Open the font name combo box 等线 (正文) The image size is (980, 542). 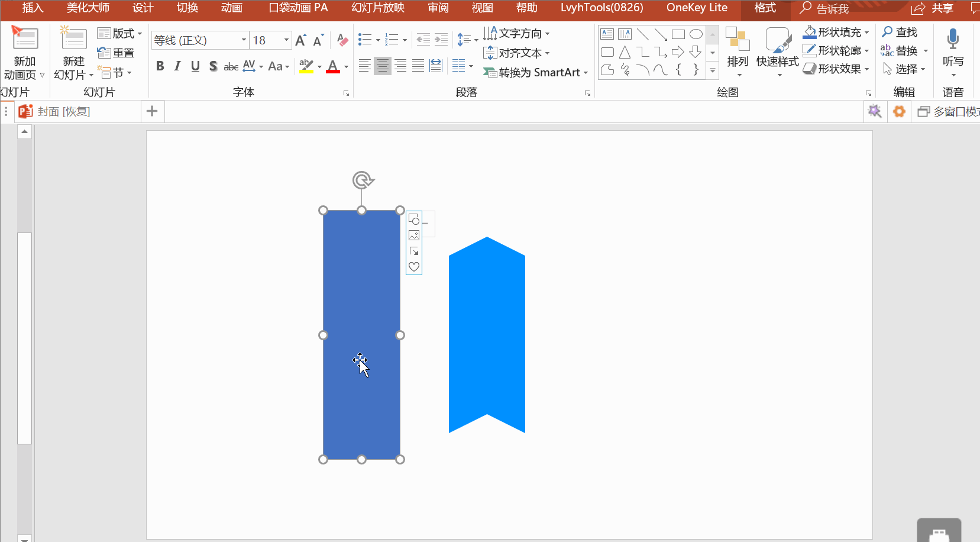200,40
